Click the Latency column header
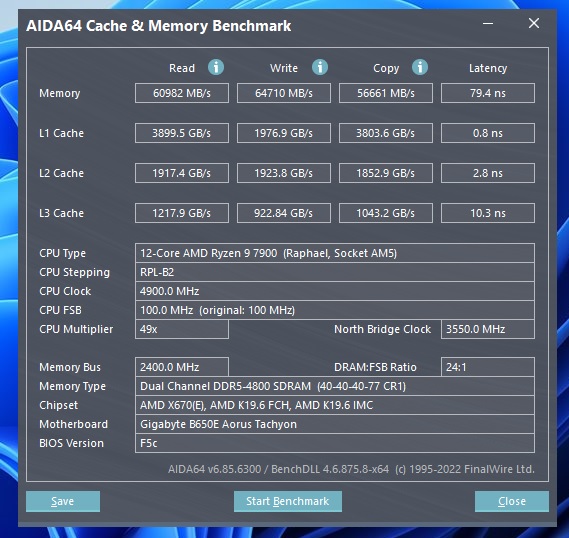Viewport: 569px width, 538px height. tap(488, 68)
